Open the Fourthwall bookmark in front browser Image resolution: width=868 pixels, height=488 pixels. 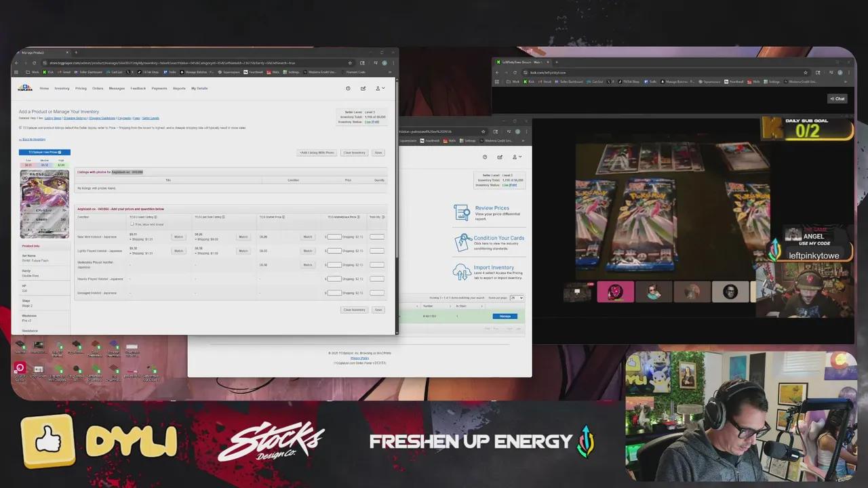click(x=254, y=72)
